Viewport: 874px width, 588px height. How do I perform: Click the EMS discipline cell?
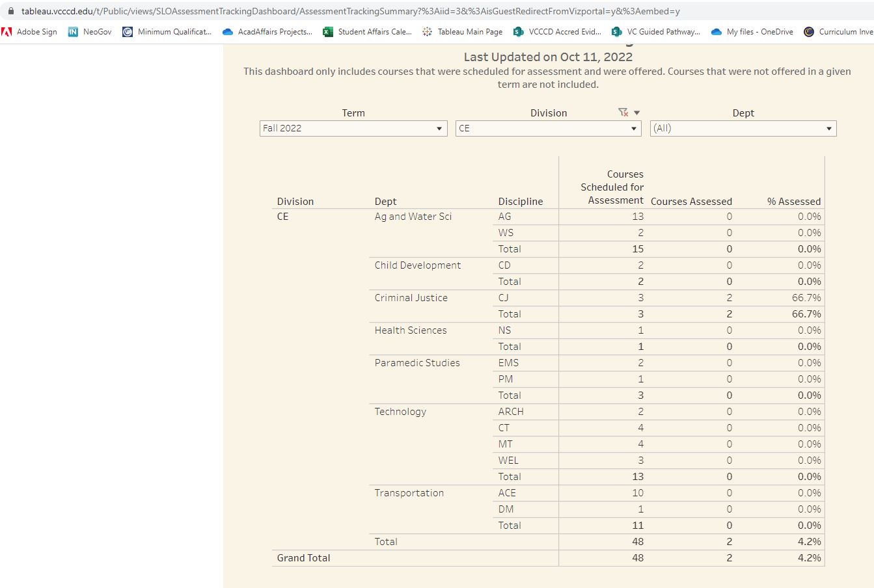pyautogui.click(x=508, y=363)
